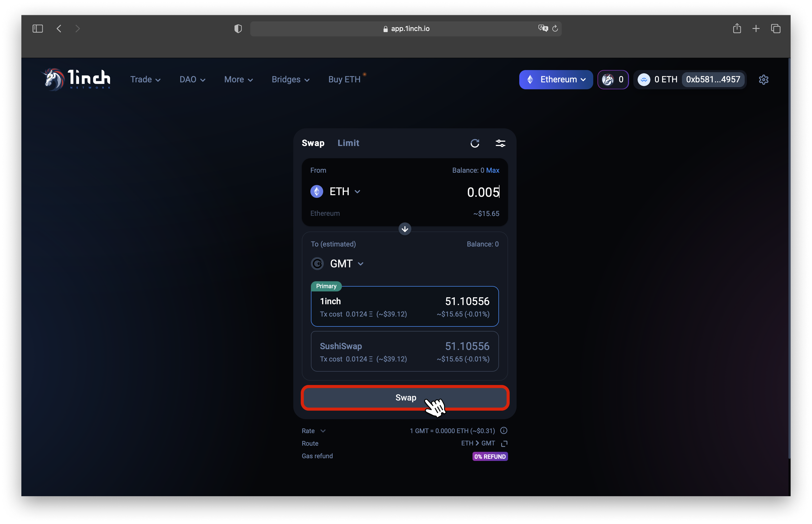Click the 1inch token balance badge

[x=613, y=80]
